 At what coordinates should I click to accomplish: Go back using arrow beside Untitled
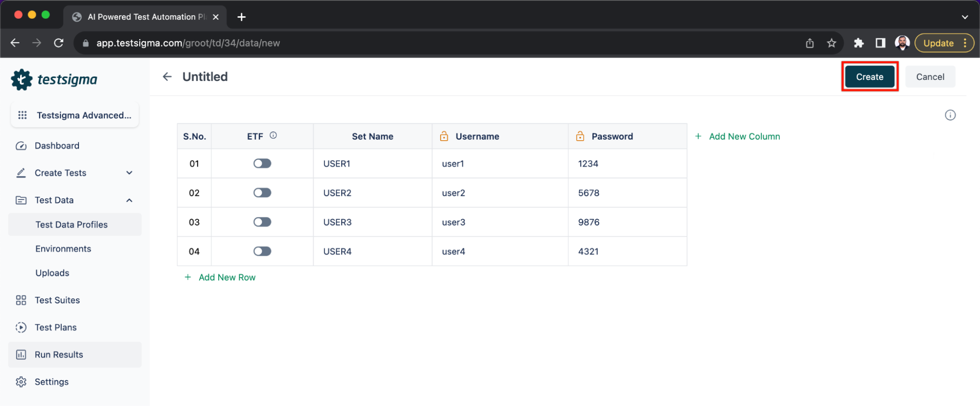[167, 76]
